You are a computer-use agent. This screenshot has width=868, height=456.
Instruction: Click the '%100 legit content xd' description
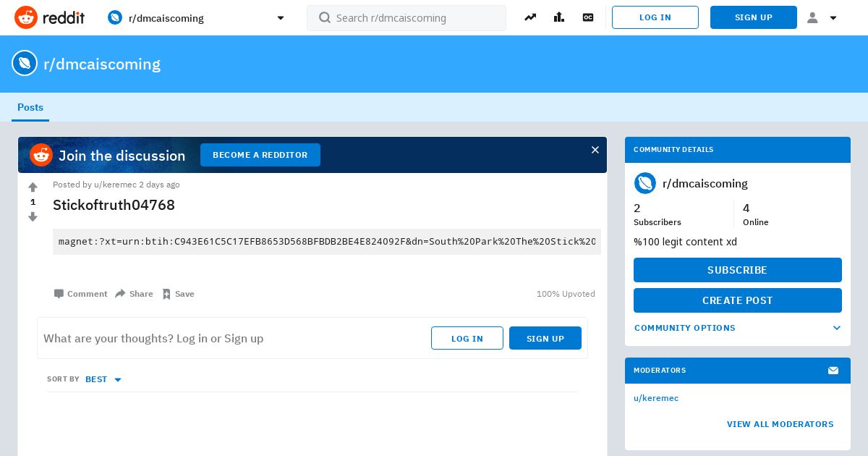pos(685,242)
